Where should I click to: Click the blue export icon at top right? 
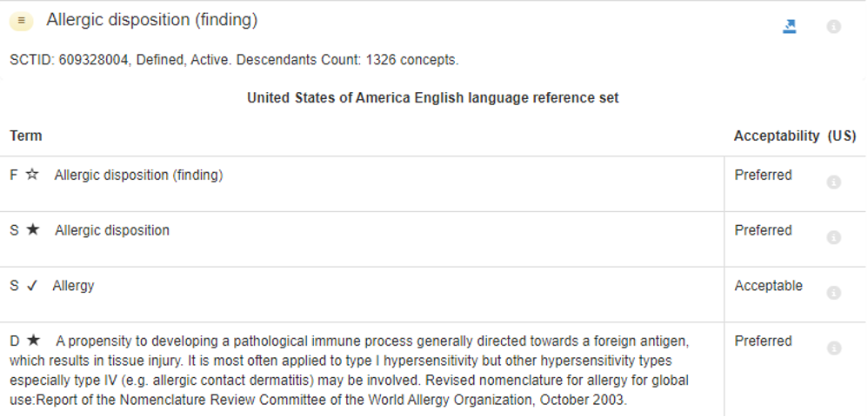coord(790,27)
